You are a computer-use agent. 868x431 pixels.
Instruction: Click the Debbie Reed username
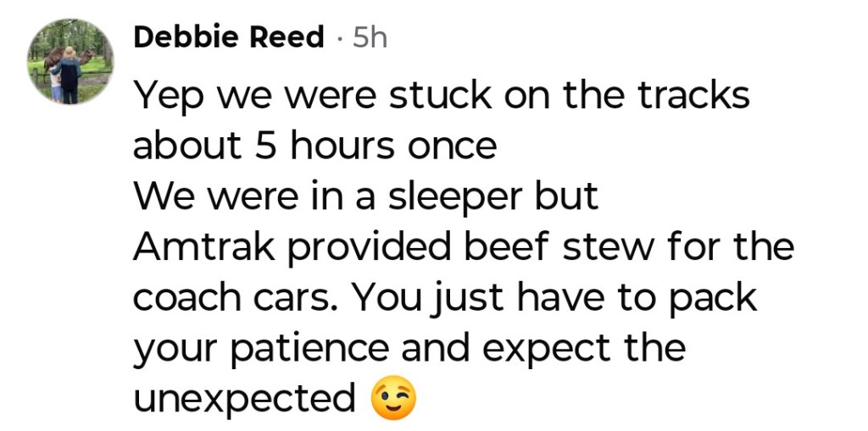pyautogui.click(x=229, y=37)
